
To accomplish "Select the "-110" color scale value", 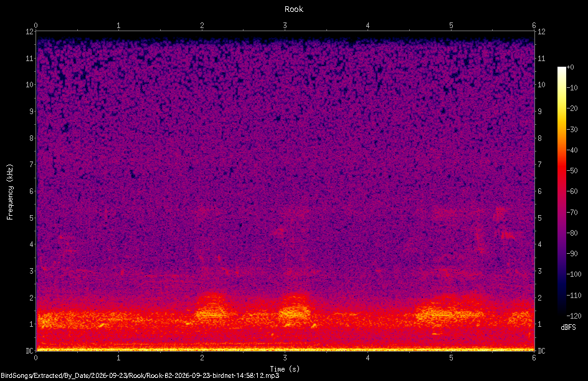I will (574, 296).
